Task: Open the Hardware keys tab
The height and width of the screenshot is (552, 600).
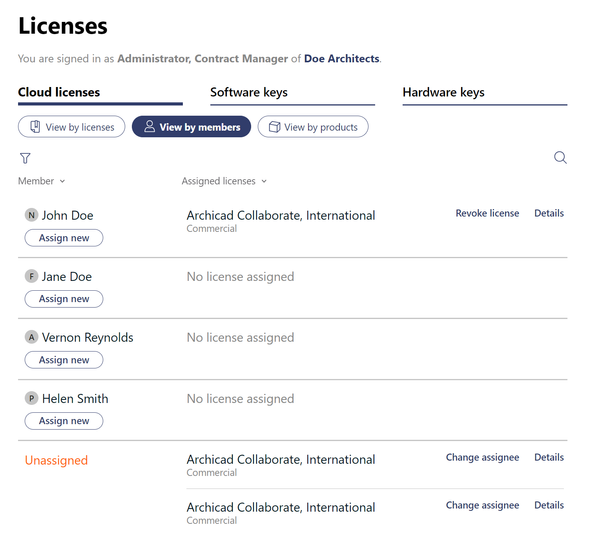Action: (485, 93)
